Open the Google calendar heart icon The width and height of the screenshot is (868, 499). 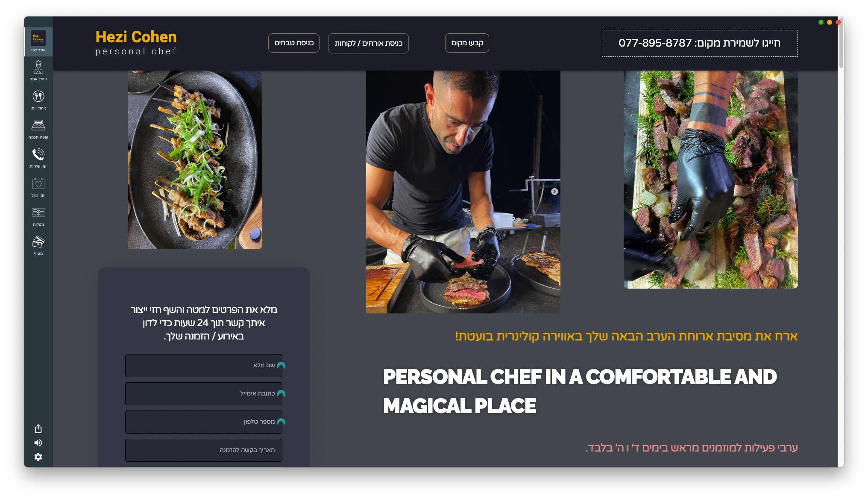38,187
